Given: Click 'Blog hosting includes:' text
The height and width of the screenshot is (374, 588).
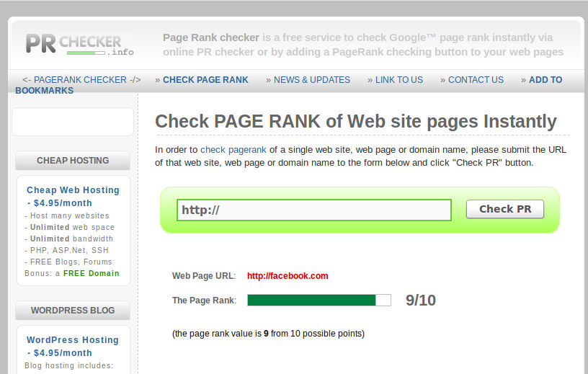Looking at the screenshot, I should click(x=68, y=365).
